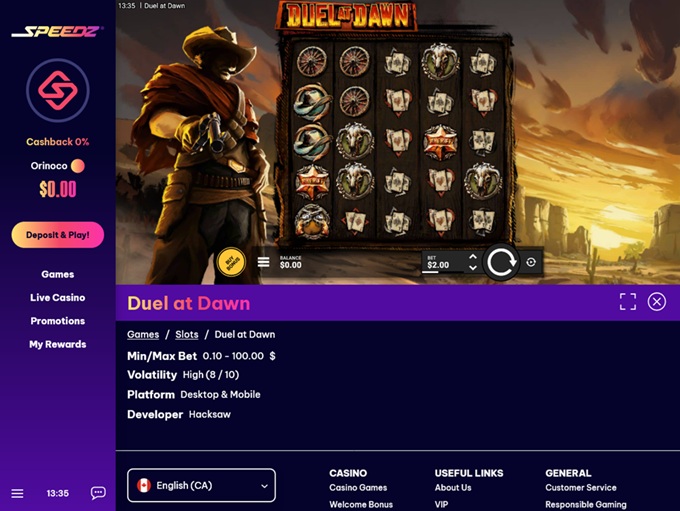Enter fullscreen mode for the game

[627, 302]
